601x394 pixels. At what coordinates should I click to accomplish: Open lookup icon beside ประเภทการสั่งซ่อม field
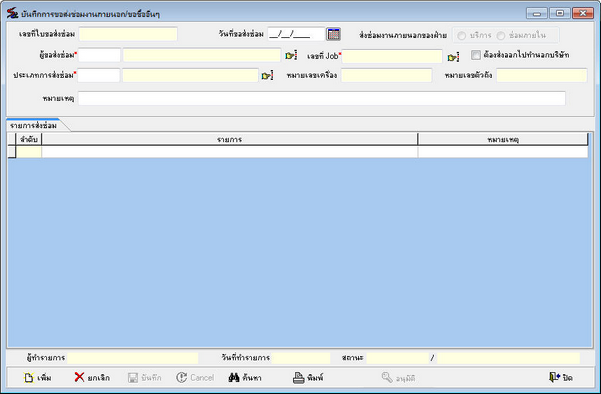[x=267, y=76]
